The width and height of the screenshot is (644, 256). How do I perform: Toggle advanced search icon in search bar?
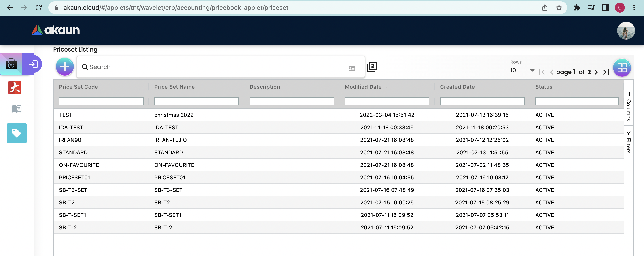click(352, 68)
